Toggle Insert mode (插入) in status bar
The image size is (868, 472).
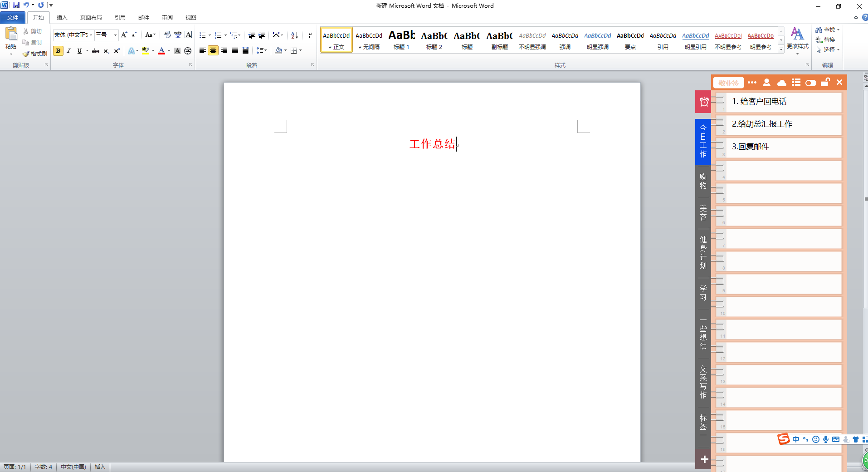[100, 467]
